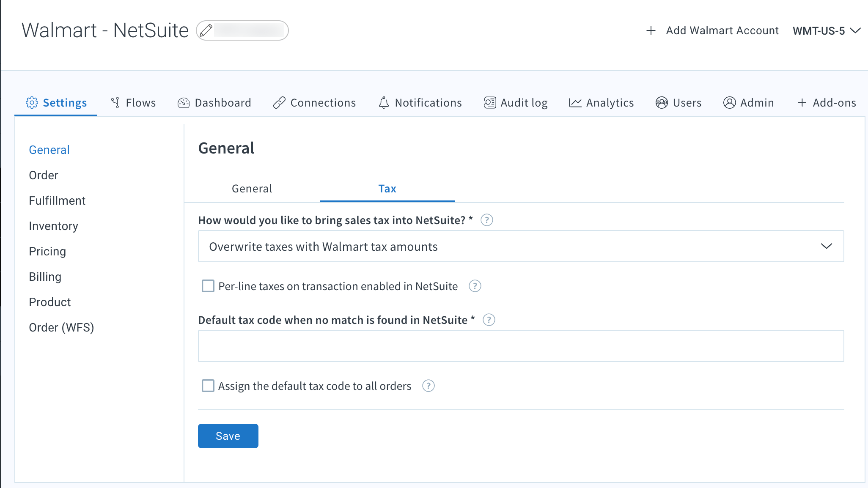
Task: Open the Add-ons menu
Action: click(x=827, y=102)
